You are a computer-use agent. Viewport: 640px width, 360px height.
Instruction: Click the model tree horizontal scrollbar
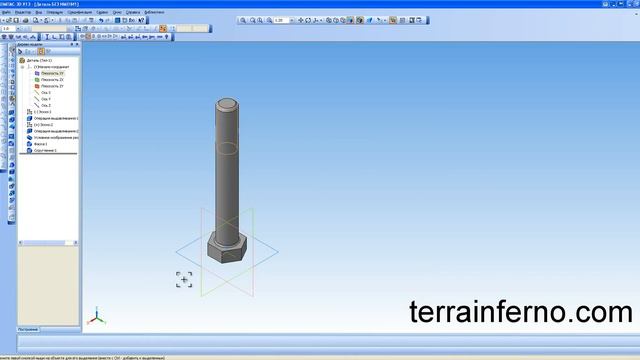tap(48, 242)
